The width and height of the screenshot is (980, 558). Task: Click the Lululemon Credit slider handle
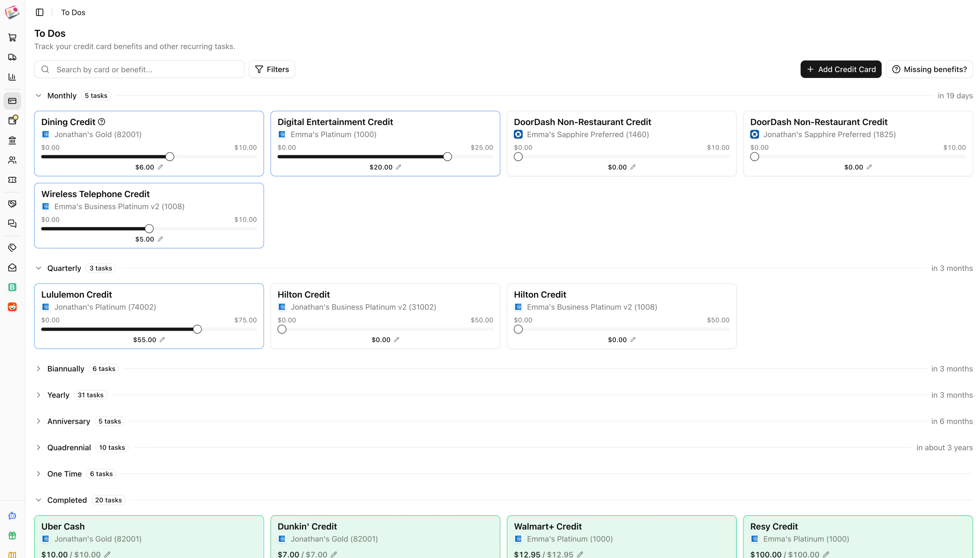(x=197, y=329)
